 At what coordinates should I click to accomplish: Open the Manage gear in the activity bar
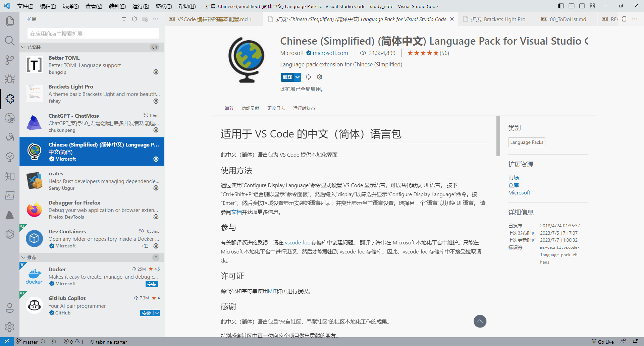click(10, 327)
